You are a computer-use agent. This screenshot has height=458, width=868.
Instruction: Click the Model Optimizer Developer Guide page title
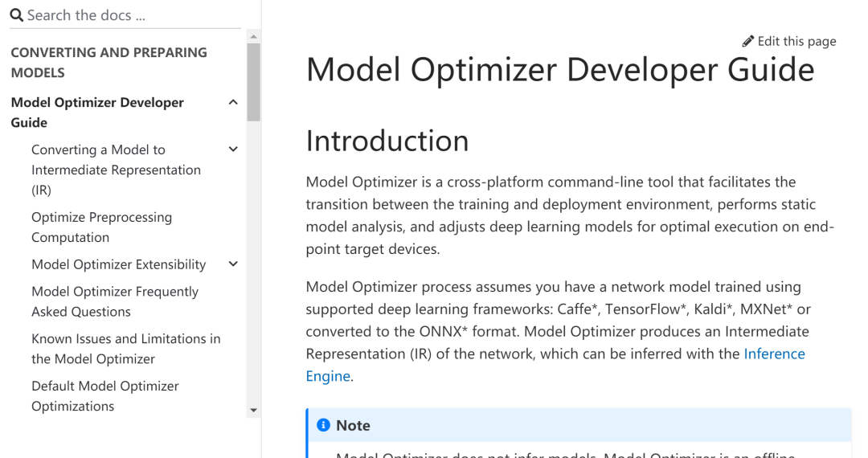point(559,70)
